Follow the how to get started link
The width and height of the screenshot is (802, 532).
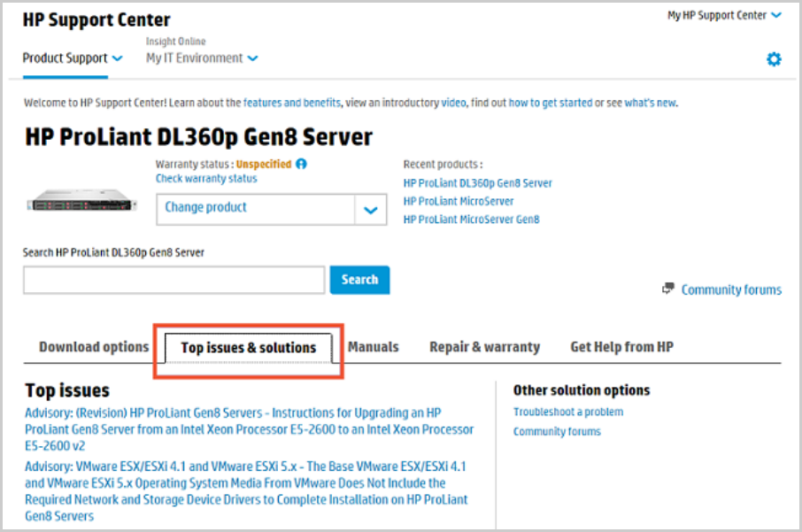(551, 103)
